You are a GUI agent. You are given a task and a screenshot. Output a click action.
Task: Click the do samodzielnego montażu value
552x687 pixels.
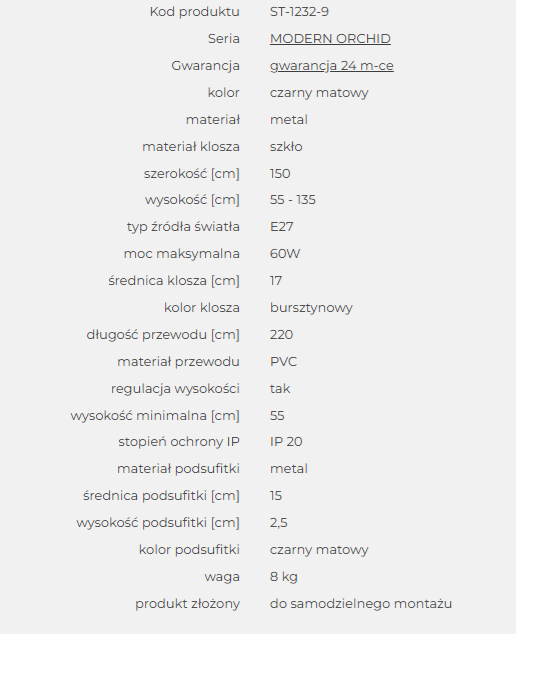coord(361,604)
